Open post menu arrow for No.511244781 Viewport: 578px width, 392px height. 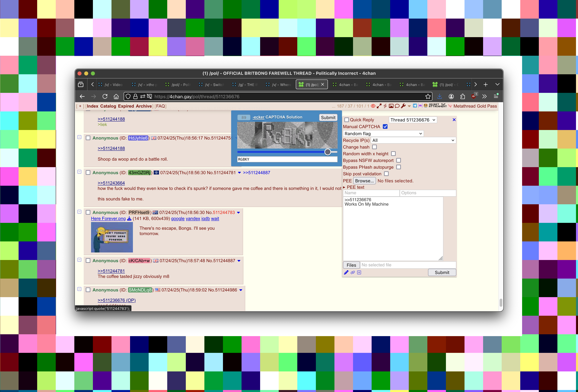pos(239,173)
